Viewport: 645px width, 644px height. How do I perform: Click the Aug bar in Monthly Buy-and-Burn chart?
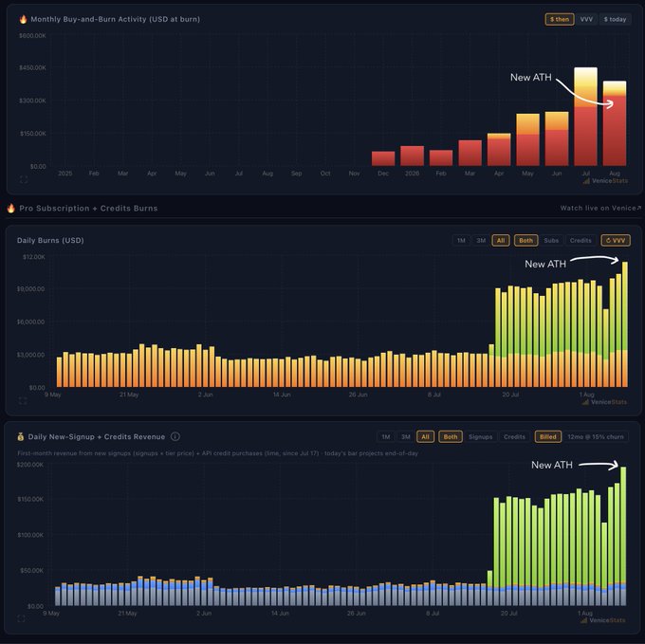click(x=615, y=123)
